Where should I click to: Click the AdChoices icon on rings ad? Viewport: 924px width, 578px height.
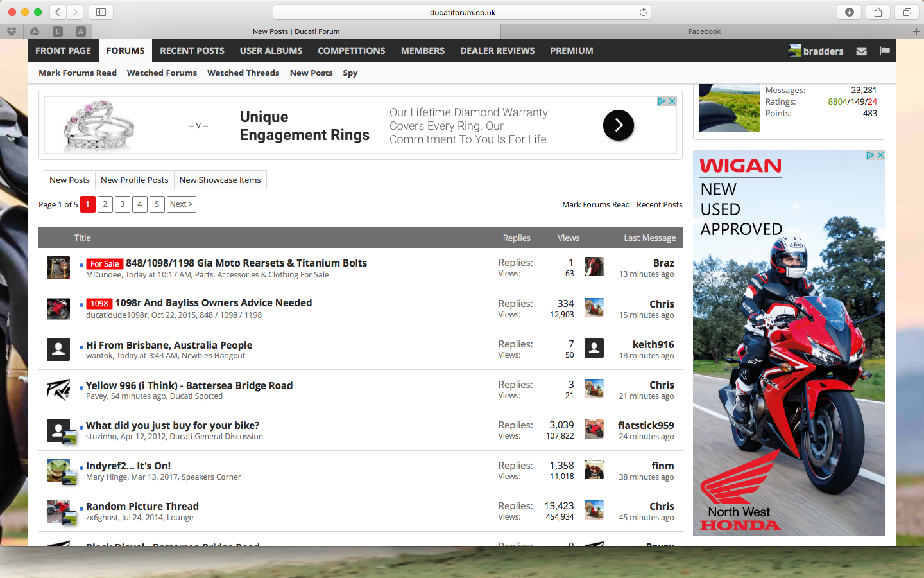(x=662, y=101)
